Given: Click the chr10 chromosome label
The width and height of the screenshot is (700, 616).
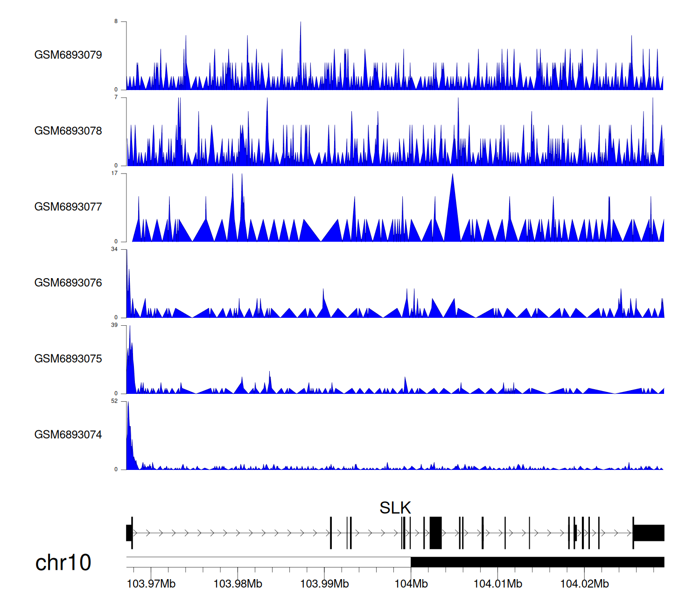Looking at the screenshot, I should (x=63, y=563).
